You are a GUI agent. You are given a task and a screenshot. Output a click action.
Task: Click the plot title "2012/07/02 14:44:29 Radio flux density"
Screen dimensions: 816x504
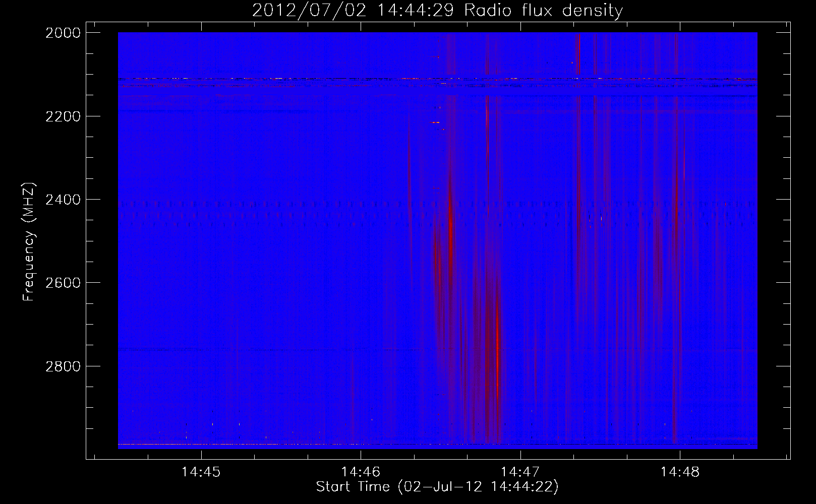pyautogui.click(x=437, y=10)
